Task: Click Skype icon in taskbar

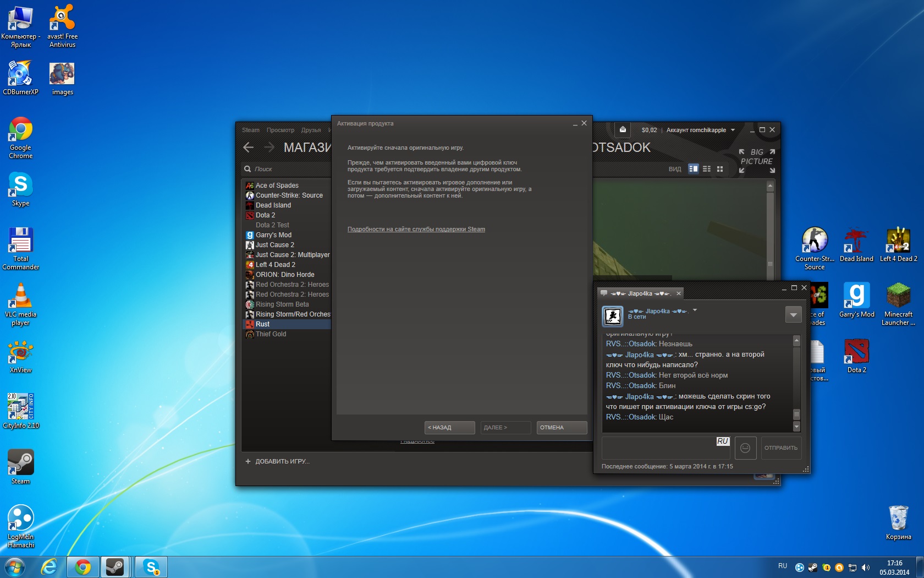Action: 151,567
